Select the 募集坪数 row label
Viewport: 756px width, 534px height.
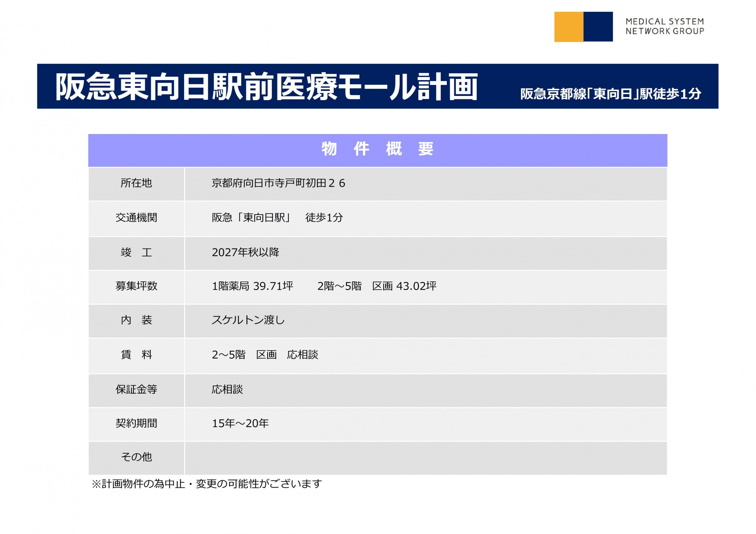point(136,286)
